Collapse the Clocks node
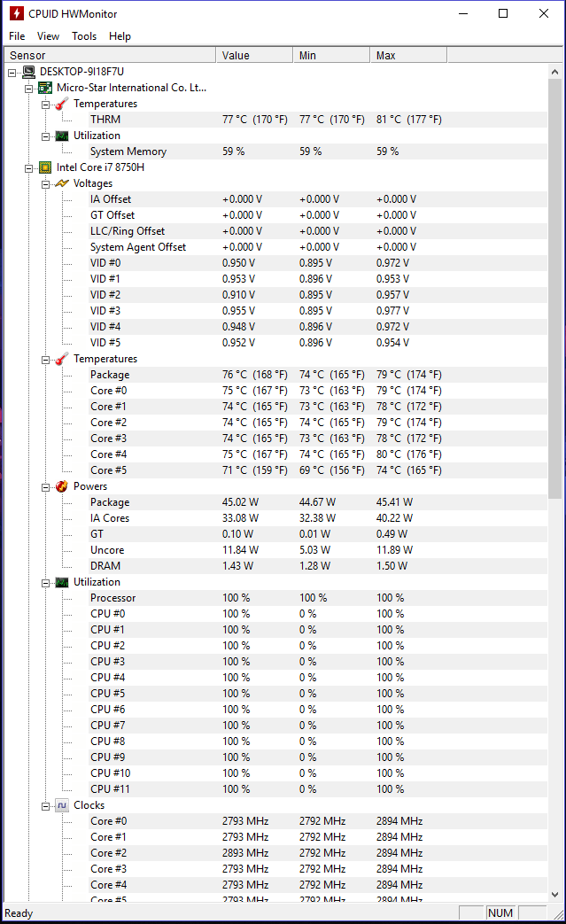Screen dimensions: 566x924 45,805
